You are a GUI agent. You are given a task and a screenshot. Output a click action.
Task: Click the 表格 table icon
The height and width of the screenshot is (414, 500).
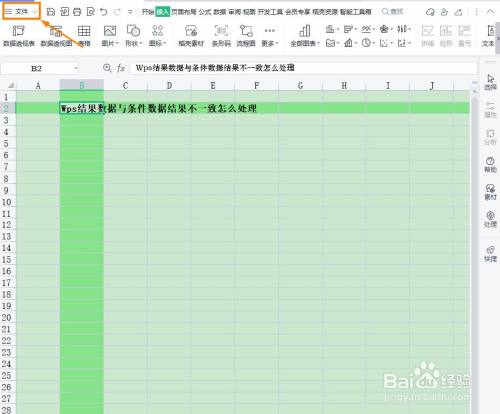click(x=84, y=36)
